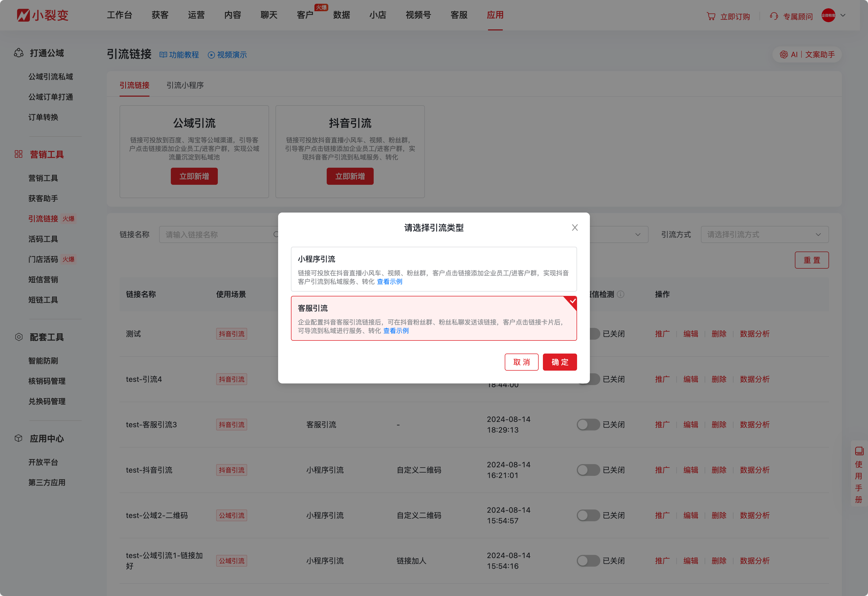Open the AI 文案助手 assistant

click(807, 54)
